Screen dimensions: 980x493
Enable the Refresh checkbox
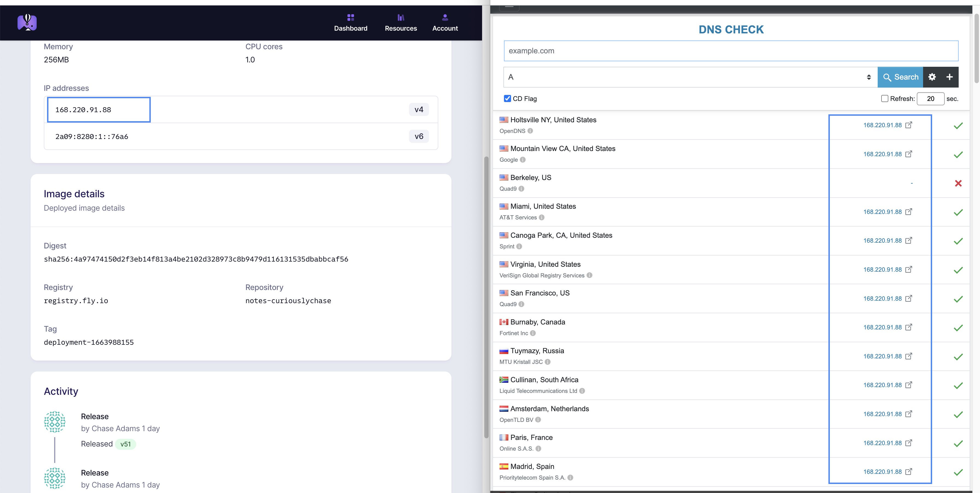click(885, 98)
